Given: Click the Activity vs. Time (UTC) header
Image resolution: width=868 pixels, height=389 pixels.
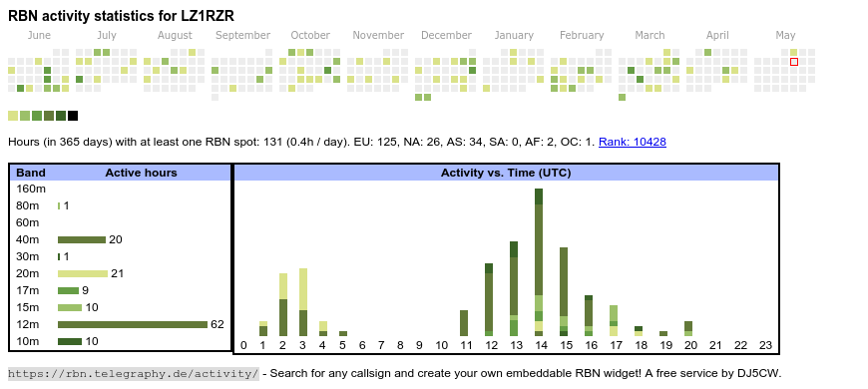Looking at the screenshot, I should coord(506,173).
